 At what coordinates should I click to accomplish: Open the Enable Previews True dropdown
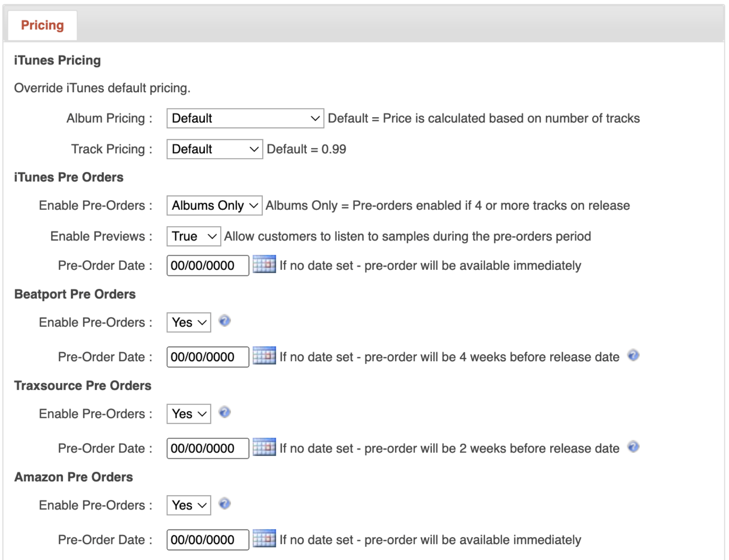tap(193, 236)
